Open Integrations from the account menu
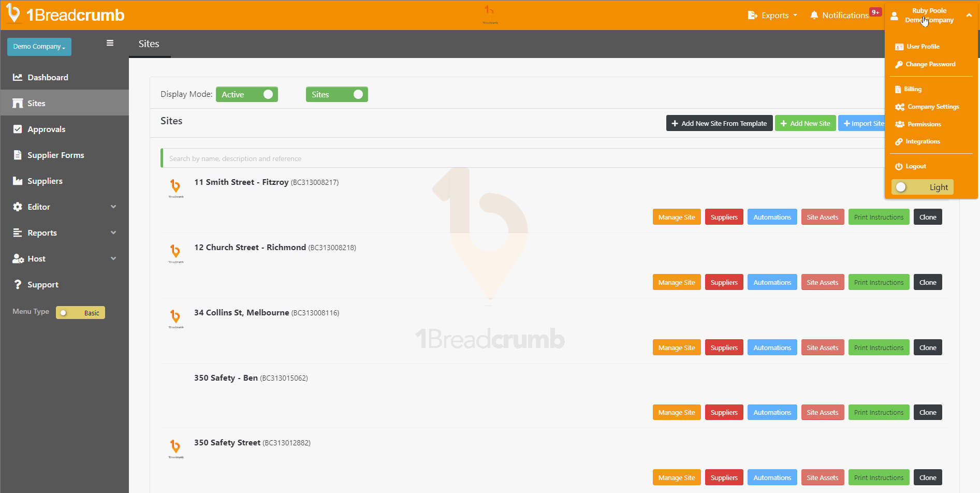The image size is (980, 493). click(x=922, y=141)
